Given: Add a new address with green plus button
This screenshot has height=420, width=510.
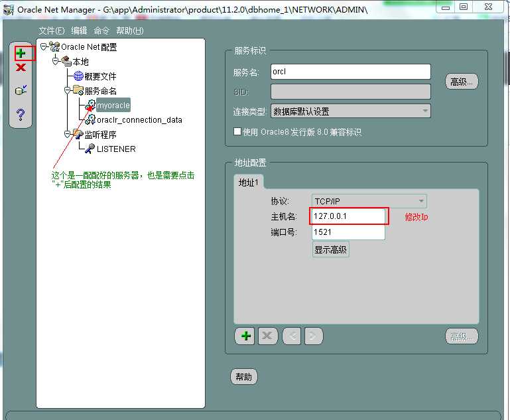Looking at the screenshot, I should click(246, 336).
